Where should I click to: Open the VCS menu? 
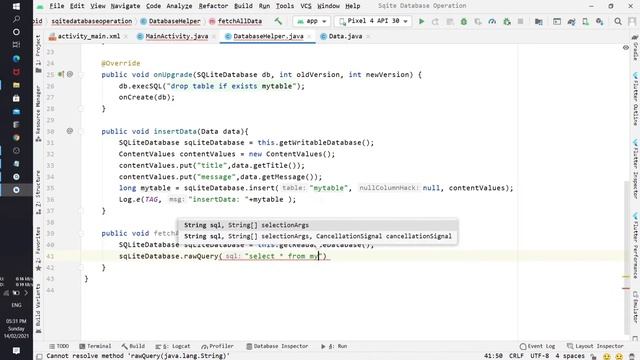point(306,6)
